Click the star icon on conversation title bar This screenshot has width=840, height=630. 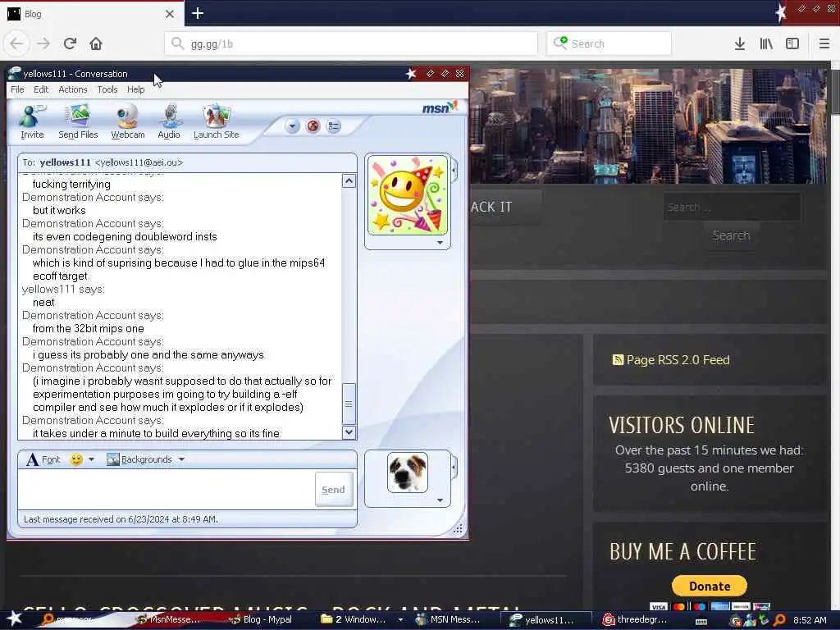pos(411,73)
